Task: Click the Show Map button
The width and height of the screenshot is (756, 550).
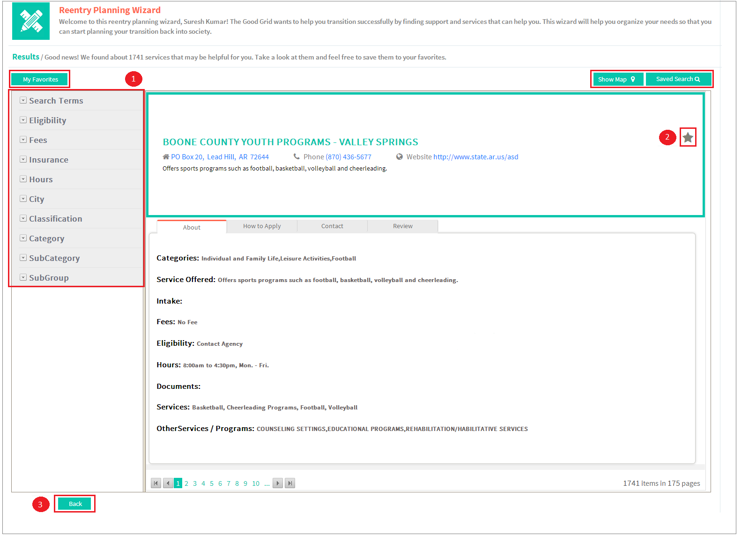Action: point(618,79)
